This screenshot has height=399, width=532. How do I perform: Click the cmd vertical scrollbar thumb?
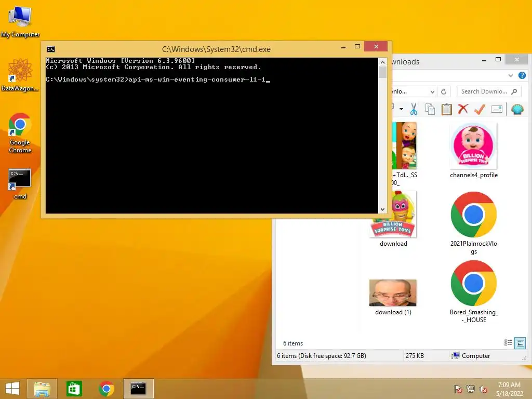pos(382,72)
